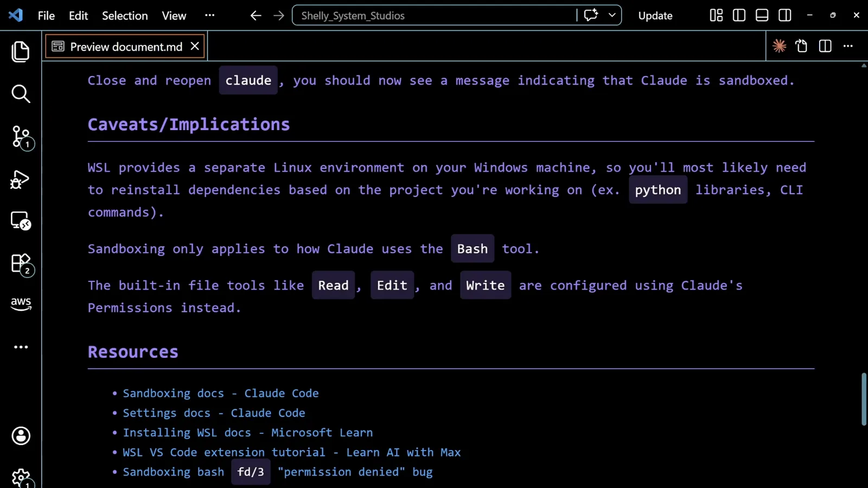Image resolution: width=868 pixels, height=488 pixels.
Task: Click the Caveats/Implications heading
Action: coord(189,125)
